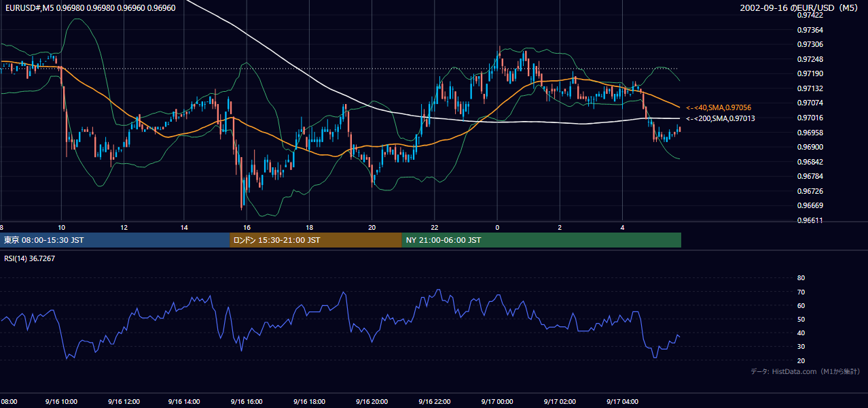The height and width of the screenshot is (408, 868).
Task: Click hour label 10 under price chart
Action: click(62, 227)
